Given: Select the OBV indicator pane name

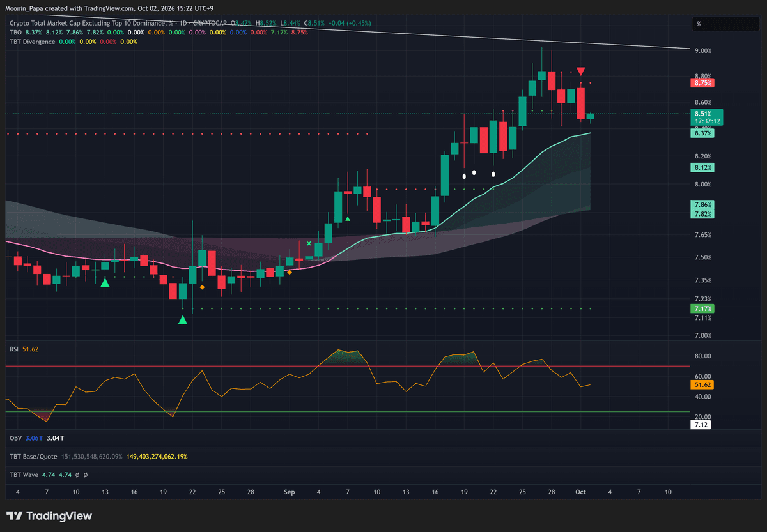Looking at the screenshot, I should 16,438.
